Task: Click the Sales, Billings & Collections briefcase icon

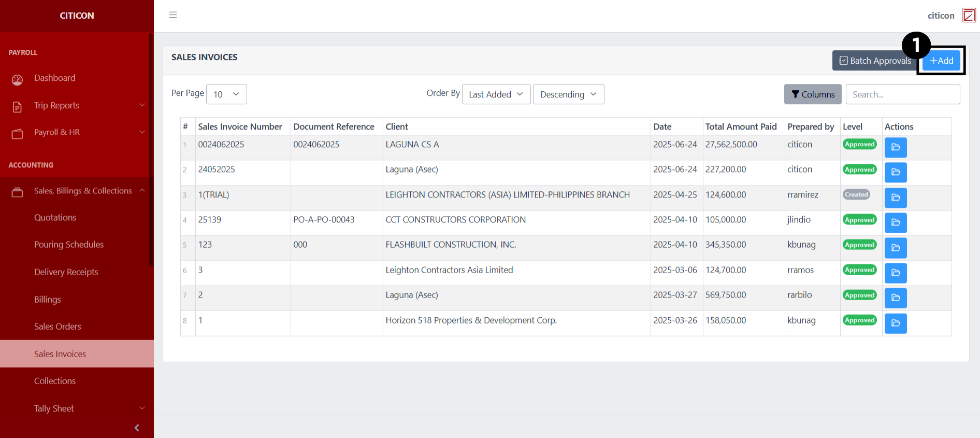Action: tap(18, 192)
